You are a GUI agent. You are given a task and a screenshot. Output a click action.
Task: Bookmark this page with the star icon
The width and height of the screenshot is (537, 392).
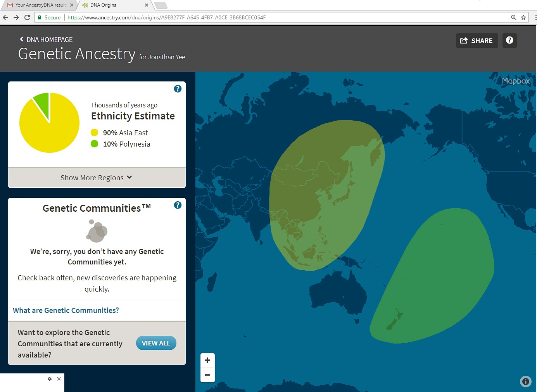coord(523,17)
